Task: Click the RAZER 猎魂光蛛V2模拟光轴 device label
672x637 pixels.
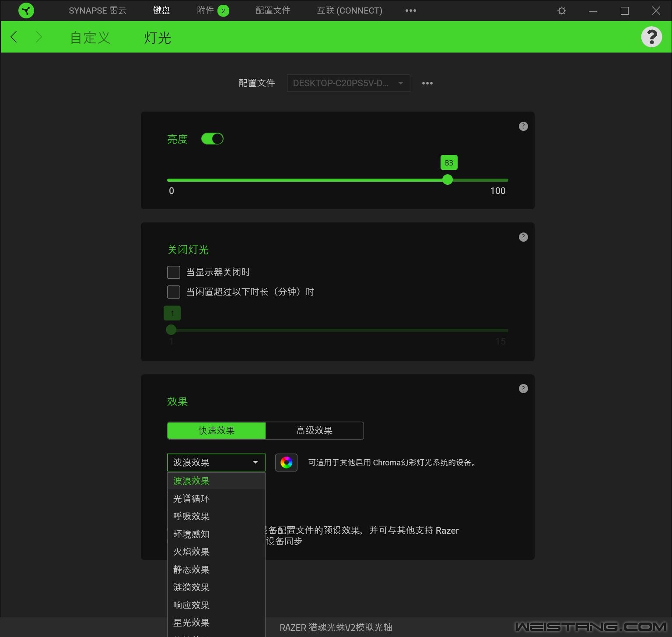Action: tap(336, 627)
